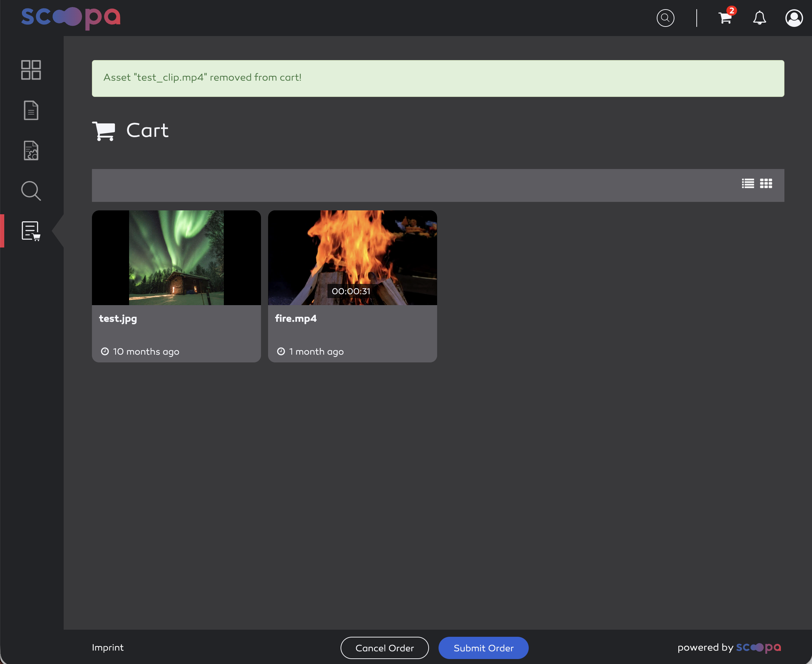Click the fire.mp4 file name
The height and width of the screenshot is (664, 812).
[296, 319]
